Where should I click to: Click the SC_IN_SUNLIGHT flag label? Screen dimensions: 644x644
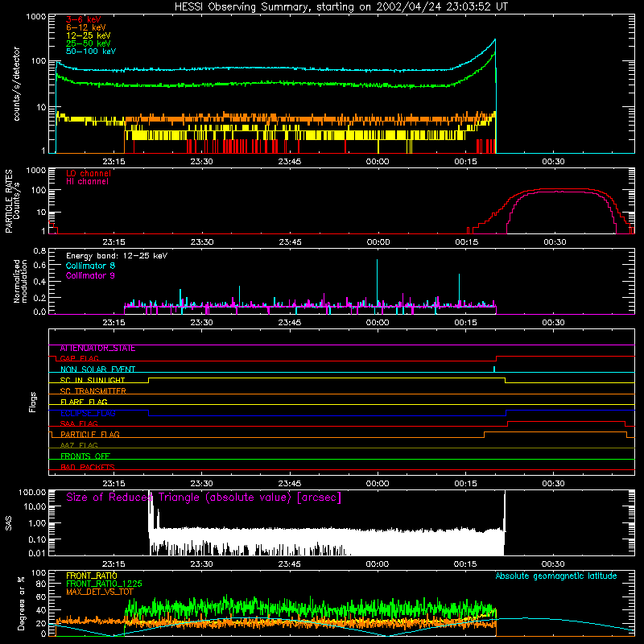tap(93, 380)
